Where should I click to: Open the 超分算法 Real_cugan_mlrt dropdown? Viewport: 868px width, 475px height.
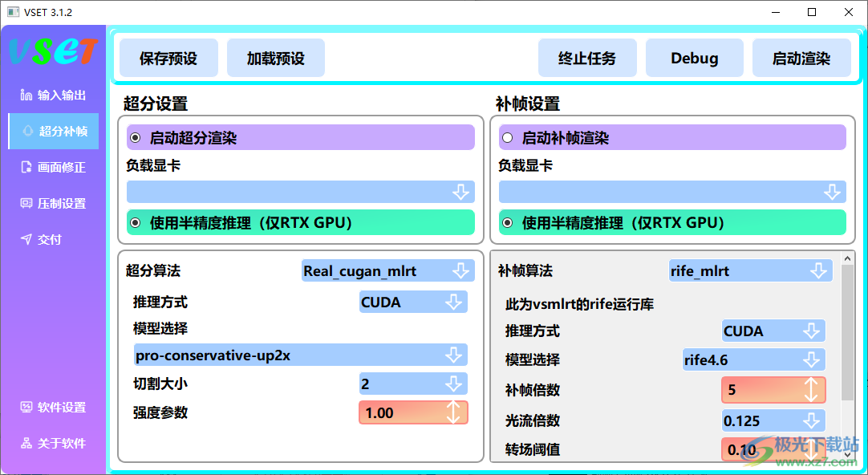(x=388, y=270)
